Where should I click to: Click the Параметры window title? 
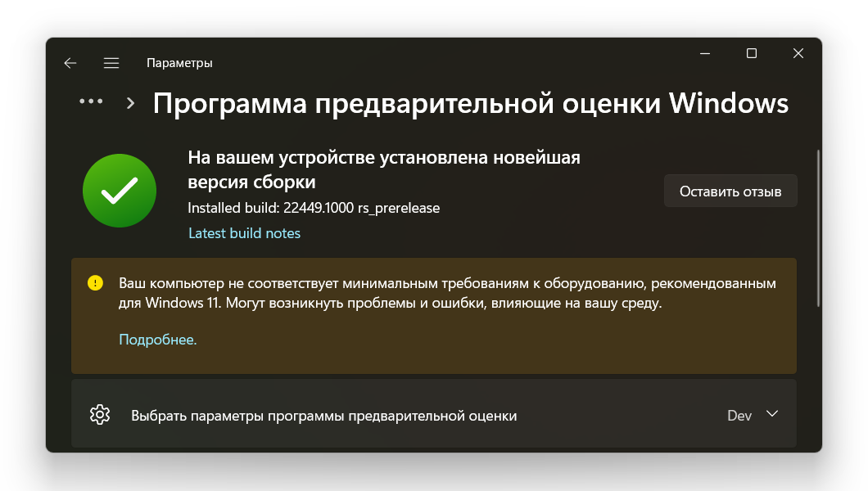179,63
